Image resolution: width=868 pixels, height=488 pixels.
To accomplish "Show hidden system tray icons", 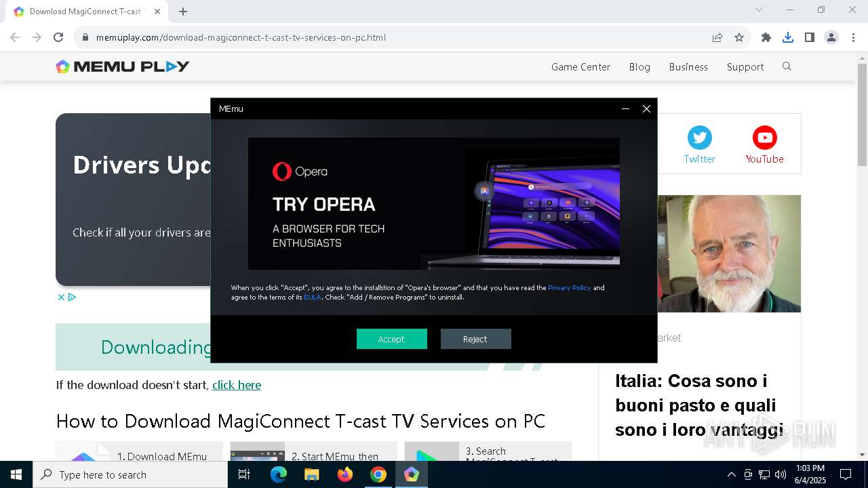I will [x=731, y=474].
